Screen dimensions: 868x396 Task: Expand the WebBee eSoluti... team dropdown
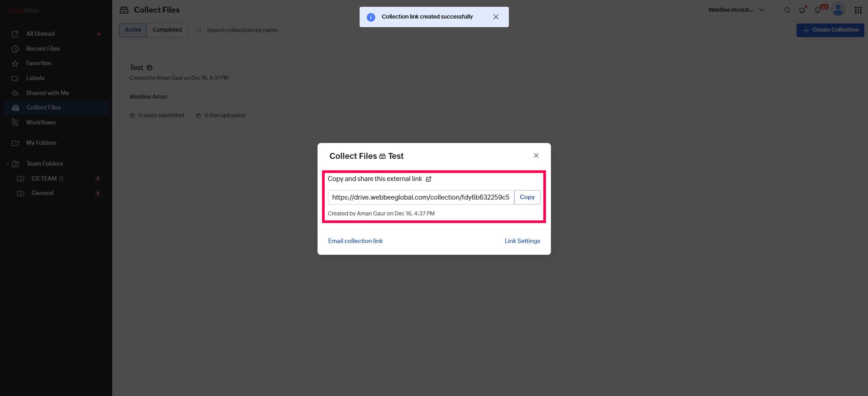[736, 10]
